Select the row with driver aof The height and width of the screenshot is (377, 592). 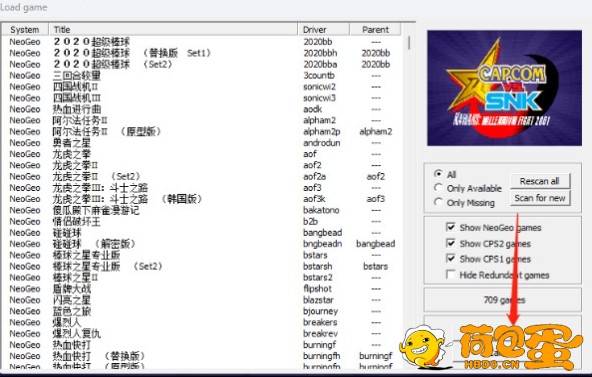[x=202, y=154]
